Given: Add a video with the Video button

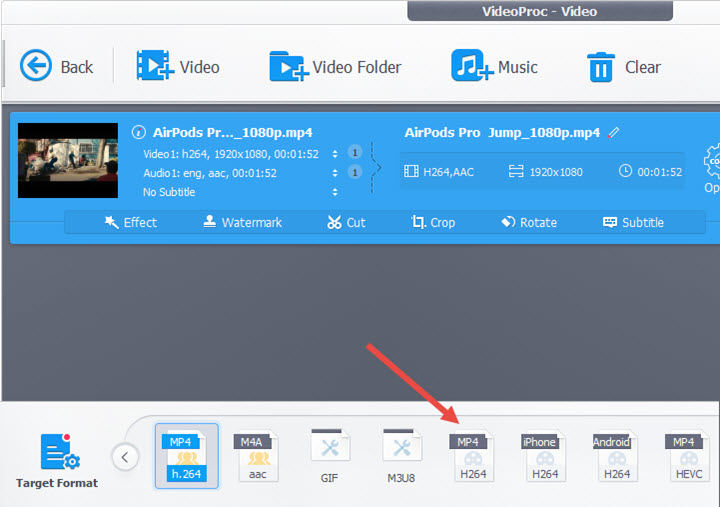Looking at the screenshot, I should (x=178, y=66).
